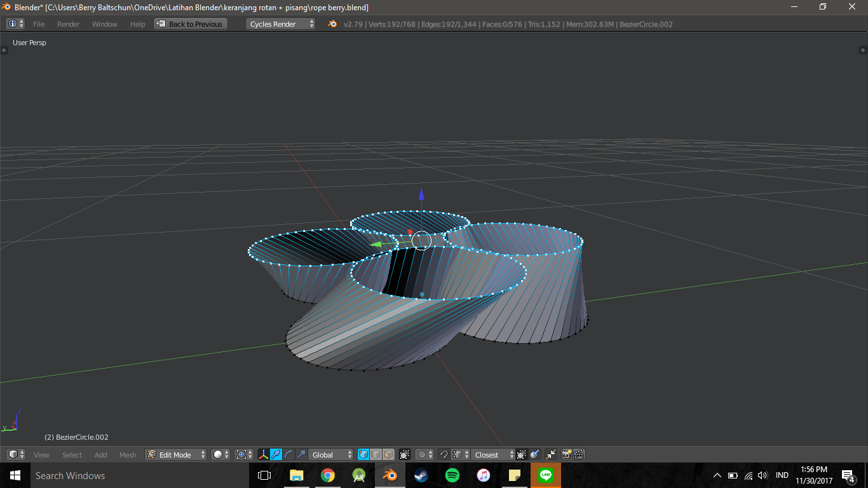Click the collapse arrows icon in viewport header
This screenshot has width=868, height=488.
551,454
